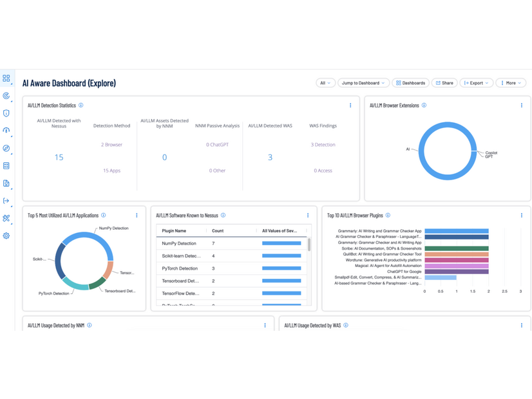Open Settings gear icon in the sidebar
The height and width of the screenshot is (399, 532).
tap(6, 236)
